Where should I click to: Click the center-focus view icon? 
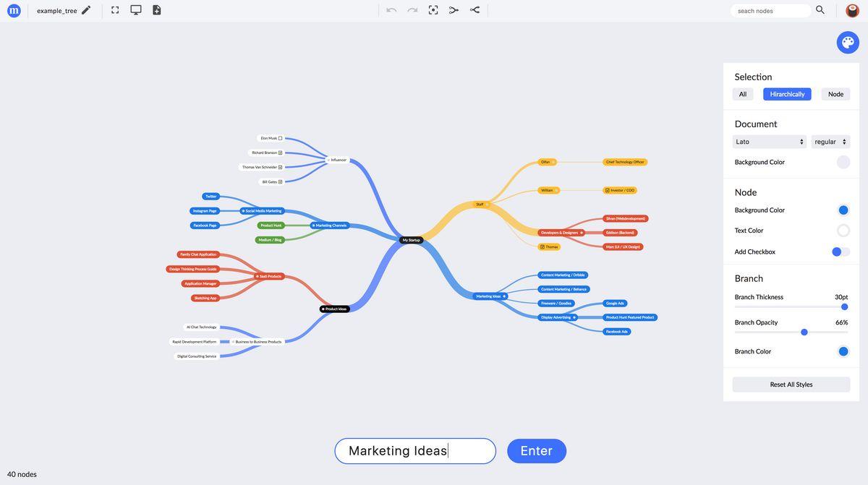click(433, 10)
